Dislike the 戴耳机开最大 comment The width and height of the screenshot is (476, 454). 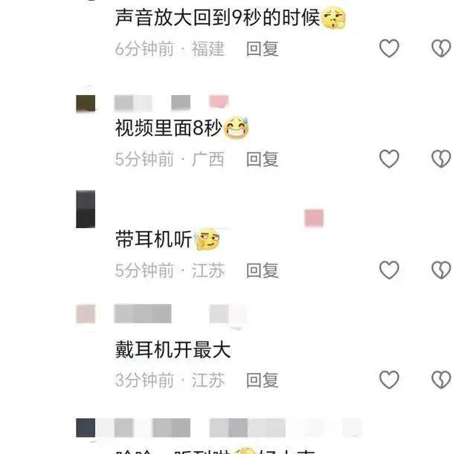(441, 380)
